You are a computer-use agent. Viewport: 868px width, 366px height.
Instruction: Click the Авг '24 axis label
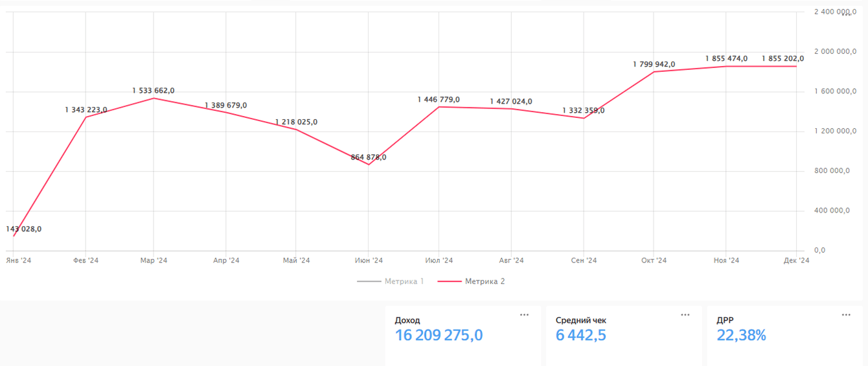tap(511, 260)
